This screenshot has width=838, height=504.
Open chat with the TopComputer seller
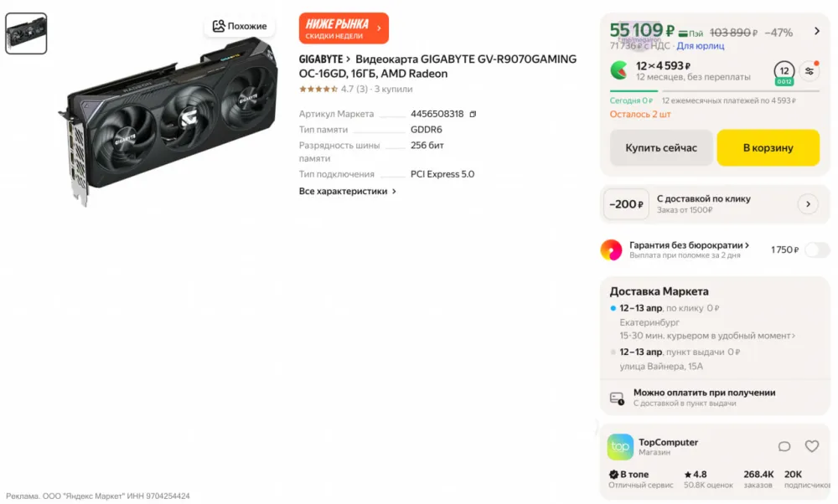point(784,446)
